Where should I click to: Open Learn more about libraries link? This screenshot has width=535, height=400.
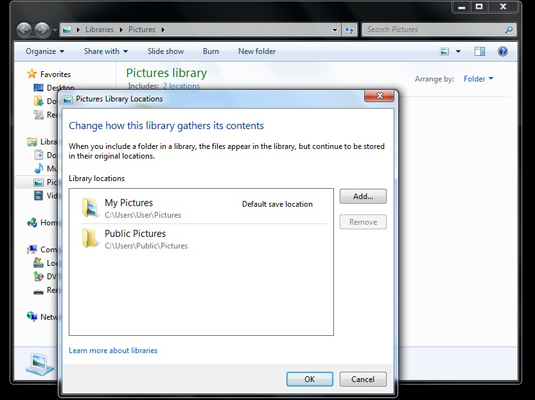click(113, 351)
